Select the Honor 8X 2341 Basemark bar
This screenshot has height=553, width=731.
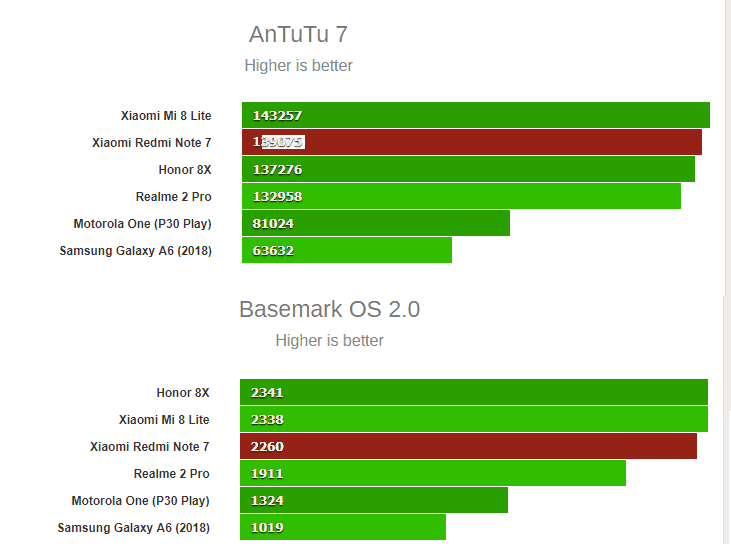(x=473, y=393)
